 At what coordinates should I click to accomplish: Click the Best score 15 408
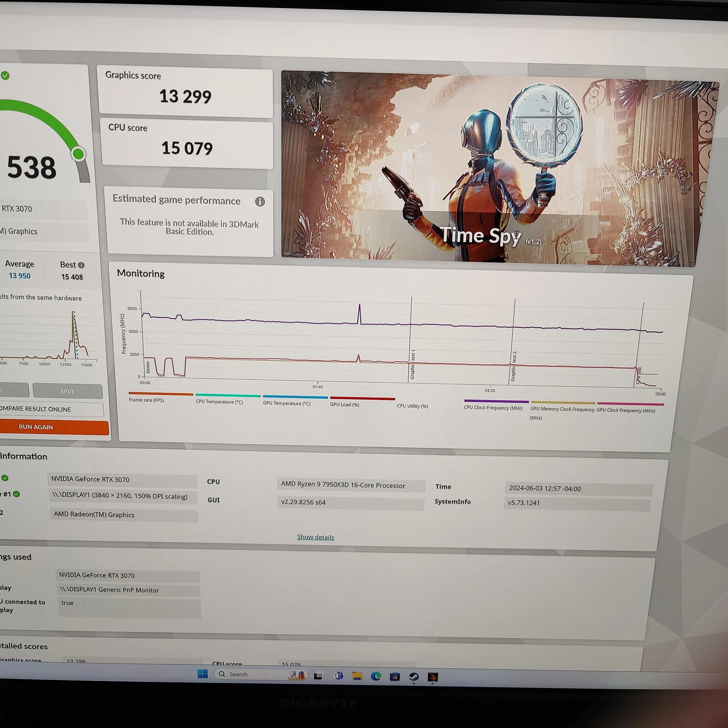tap(72, 277)
